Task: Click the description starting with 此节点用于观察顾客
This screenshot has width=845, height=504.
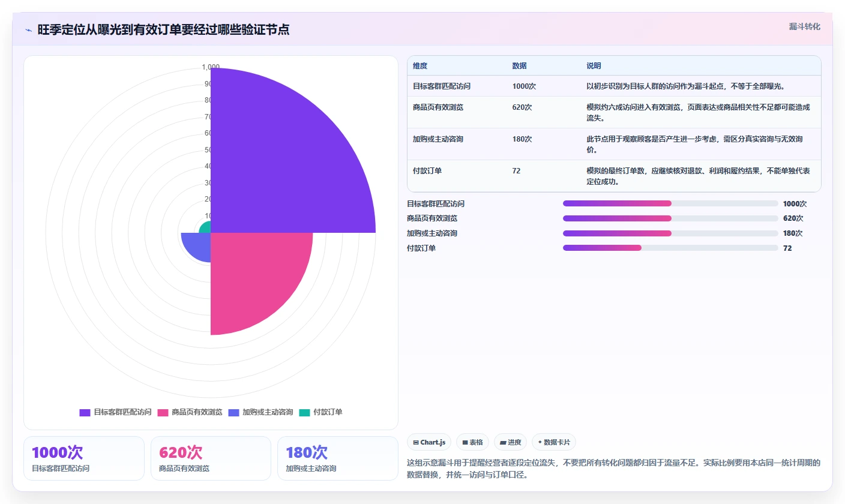Action: 694,145
